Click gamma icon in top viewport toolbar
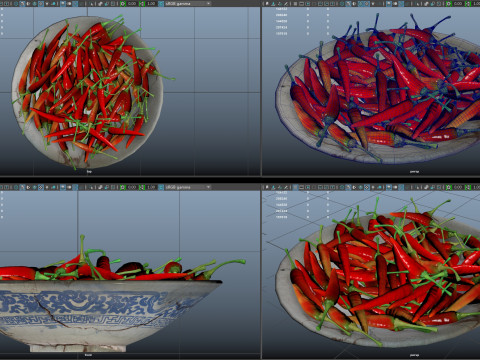This screenshot has height=360, width=480. click(x=142, y=4)
